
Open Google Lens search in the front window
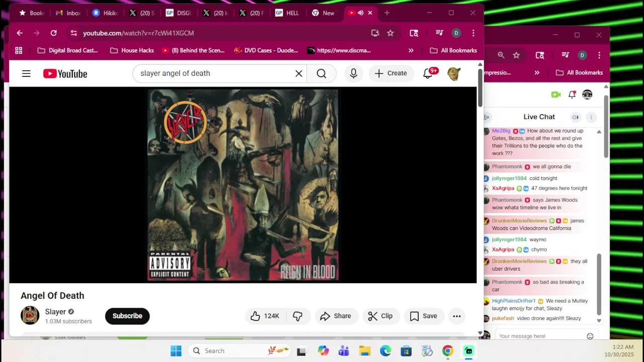coord(414,33)
